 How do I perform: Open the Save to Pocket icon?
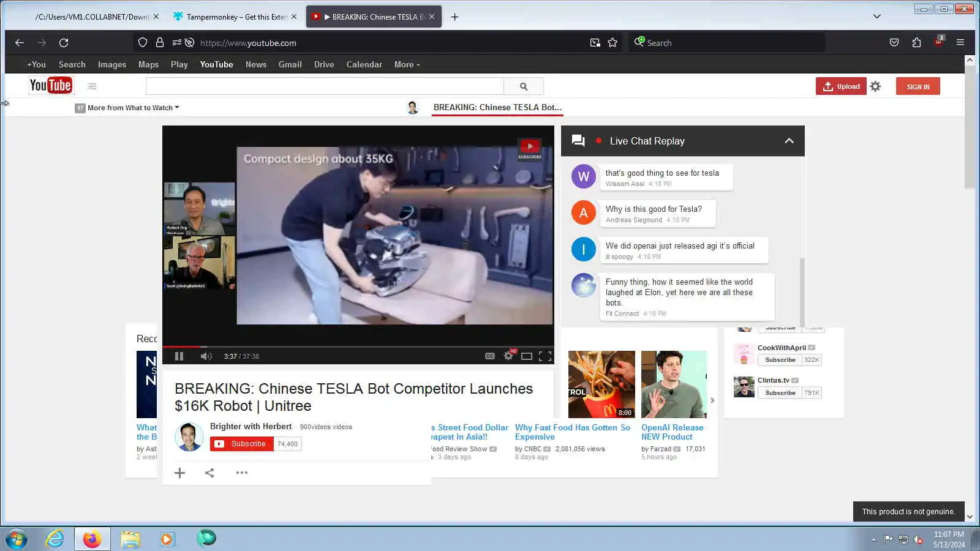tap(894, 43)
